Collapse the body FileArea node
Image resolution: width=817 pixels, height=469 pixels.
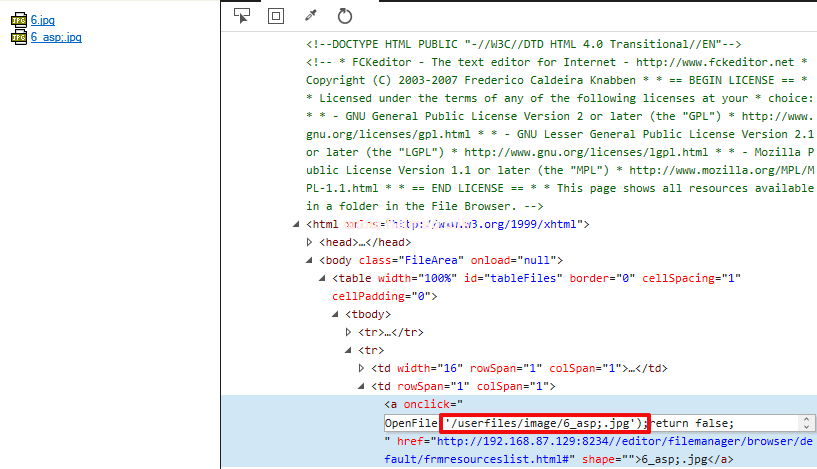(309, 260)
